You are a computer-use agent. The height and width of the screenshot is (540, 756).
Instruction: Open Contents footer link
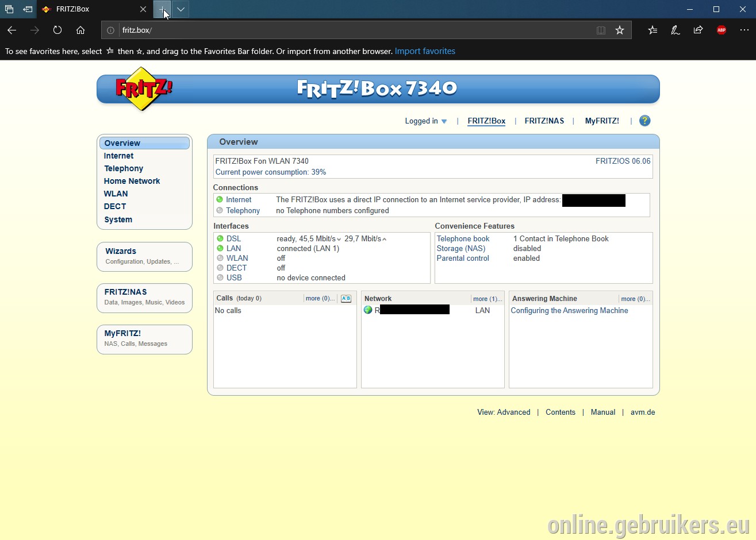coord(561,412)
